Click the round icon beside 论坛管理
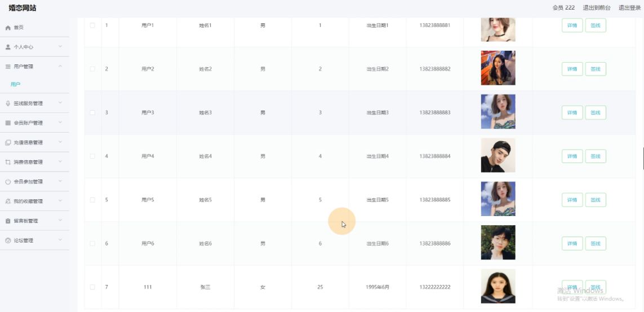Screen dimensions: 644x312 8,240
